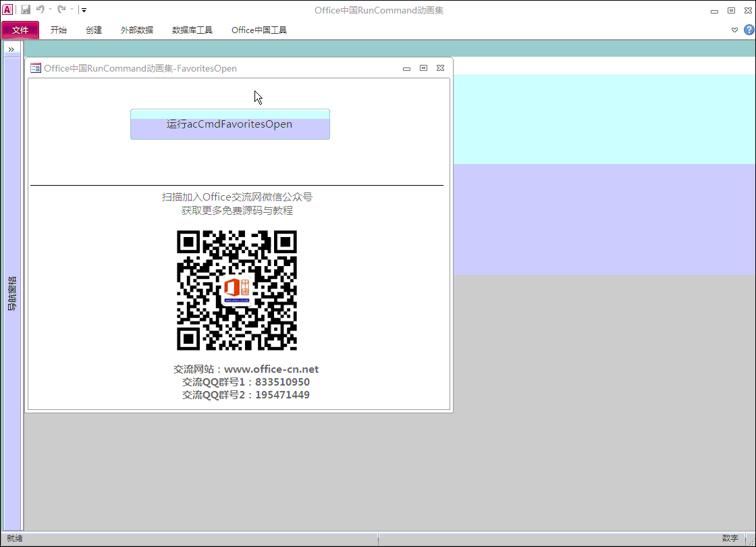Click the 就绪 status bar text

coord(15,538)
